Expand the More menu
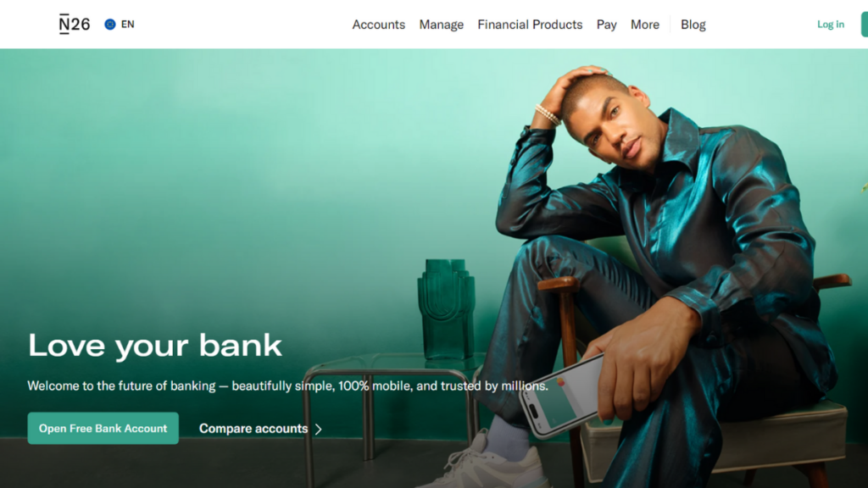This screenshot has width=868, height=488. pyautogui.click(x=645, y=25)
